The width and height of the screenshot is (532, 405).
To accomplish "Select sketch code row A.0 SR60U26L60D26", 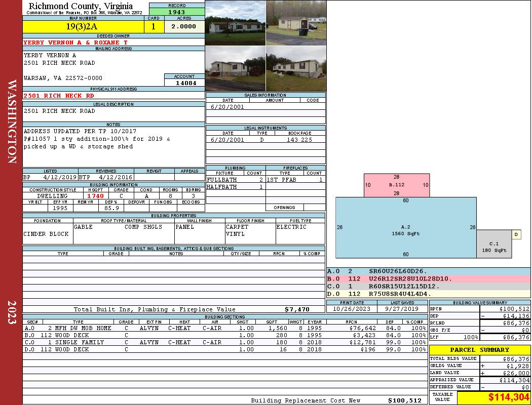I will (x=429, y=271).
